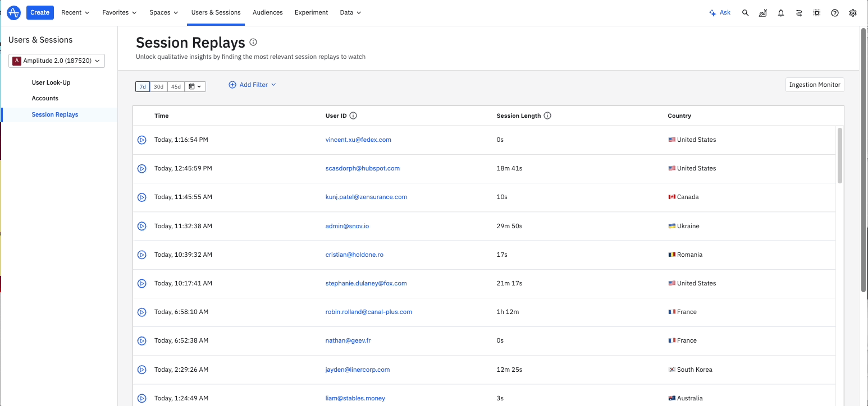Select the 45d date range toggle
Viewport: 868px width, 406px height.
tap(176, 86)
